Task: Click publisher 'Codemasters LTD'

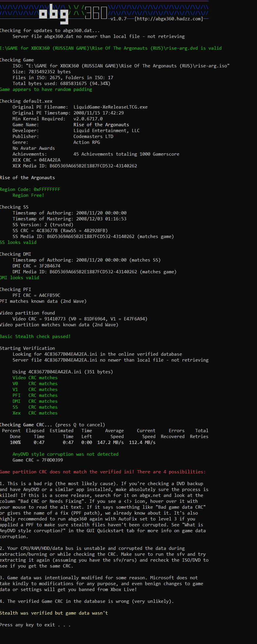Action: coord(93,137)
